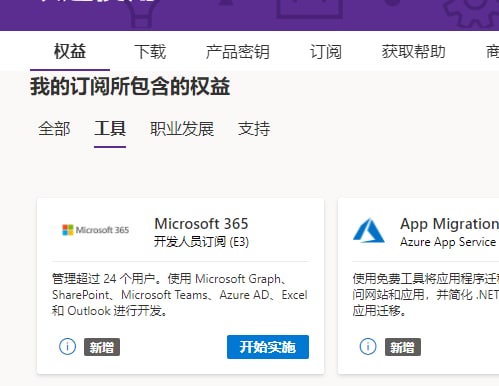Open the Microsoft 365 card title
This screenshot has height=386, width=499.
[x=201, y=224]
